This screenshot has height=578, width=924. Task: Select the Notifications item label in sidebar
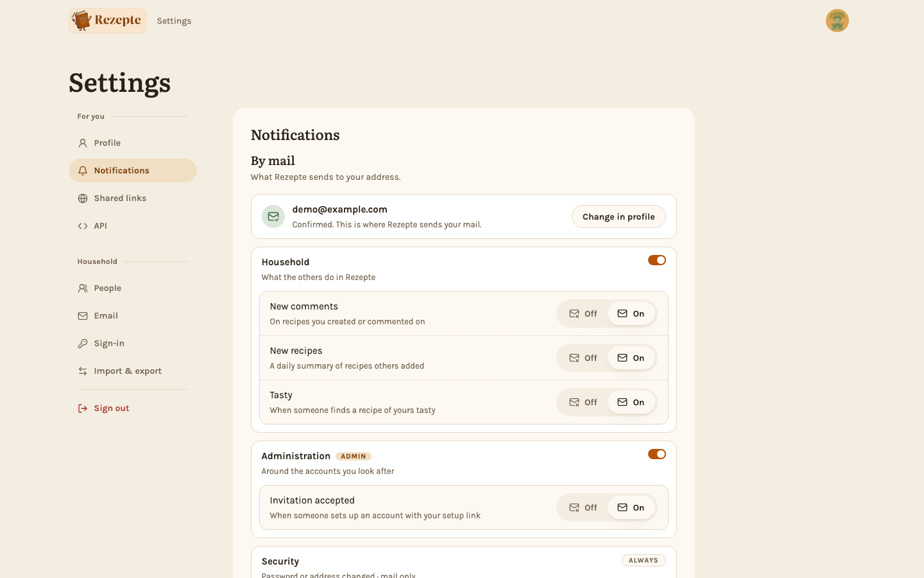click(x=121, y=171)
